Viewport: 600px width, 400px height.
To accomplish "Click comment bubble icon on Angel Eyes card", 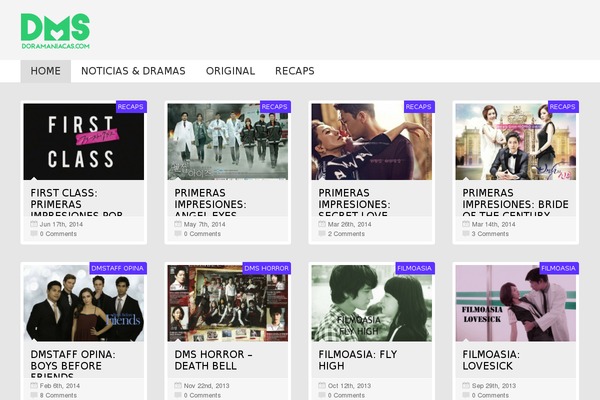I will [178, 233].
